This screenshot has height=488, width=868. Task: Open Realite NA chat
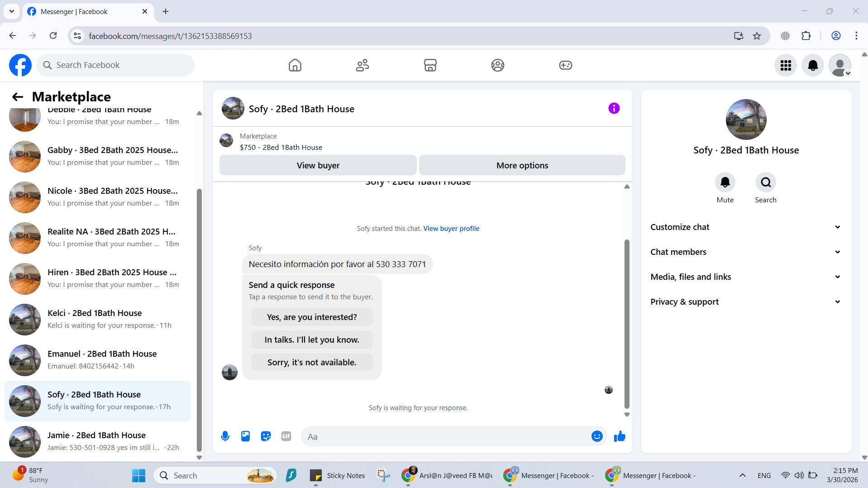pyautogui.click(x=97, y=238)
